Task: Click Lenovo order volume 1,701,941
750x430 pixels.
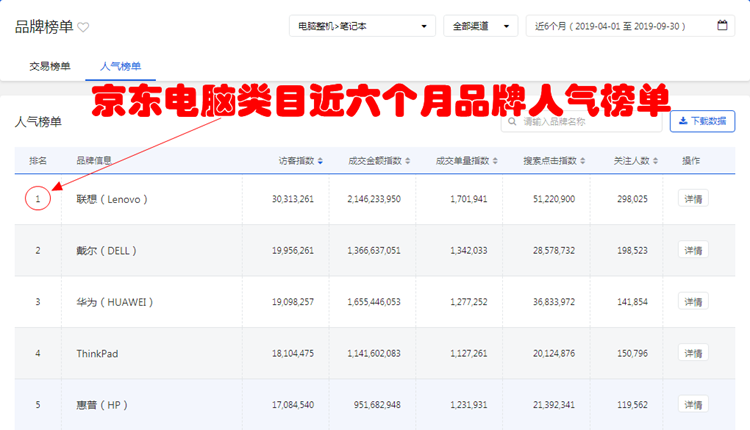Action: point(469,199)
